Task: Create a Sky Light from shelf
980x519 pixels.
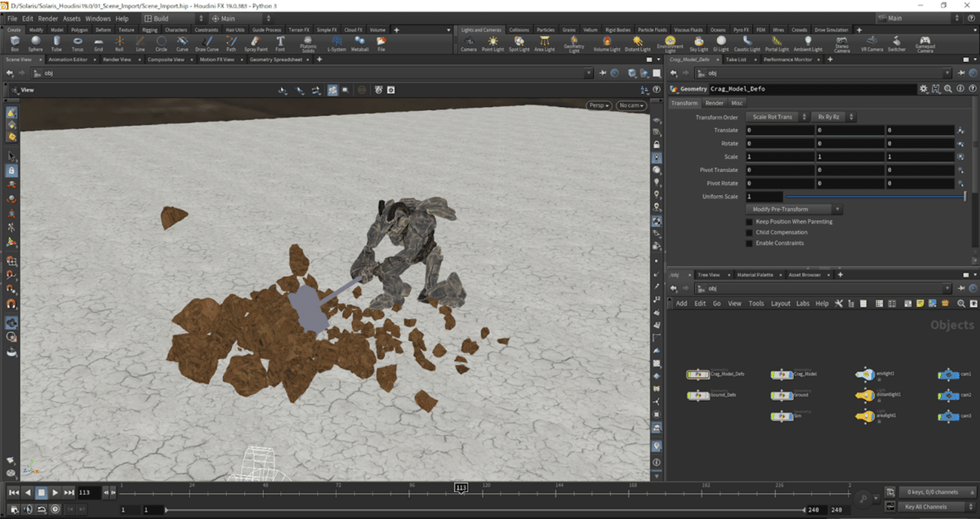Action: click(698, 42)
